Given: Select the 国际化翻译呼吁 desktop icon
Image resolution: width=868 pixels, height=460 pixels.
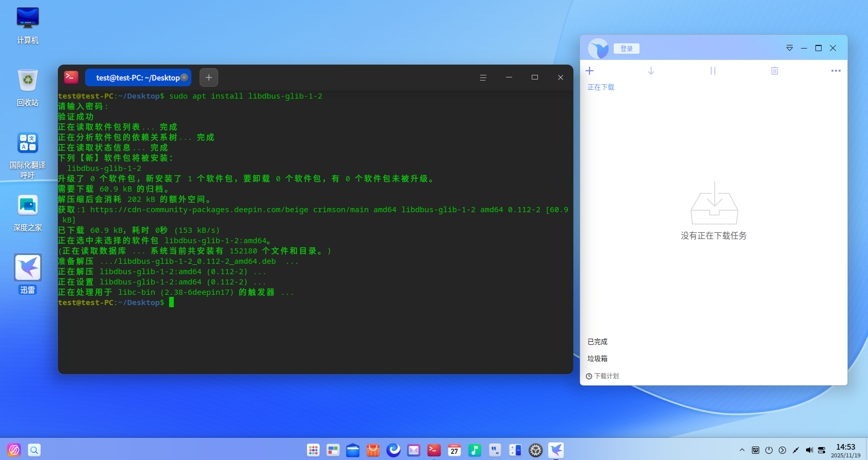Looking at the screenshot, I should pyautogui.click(x=27, y=156).
